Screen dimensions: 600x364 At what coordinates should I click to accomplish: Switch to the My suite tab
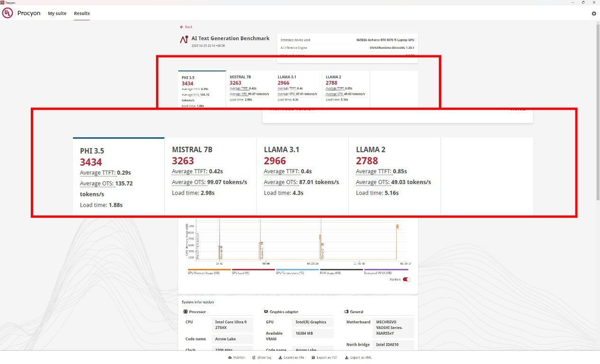[57, 13]
